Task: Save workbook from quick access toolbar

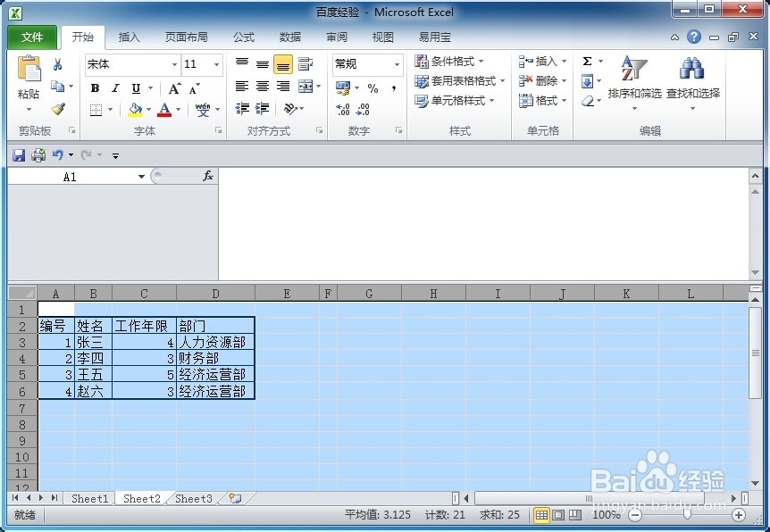Action: click(x=19, y=155)
